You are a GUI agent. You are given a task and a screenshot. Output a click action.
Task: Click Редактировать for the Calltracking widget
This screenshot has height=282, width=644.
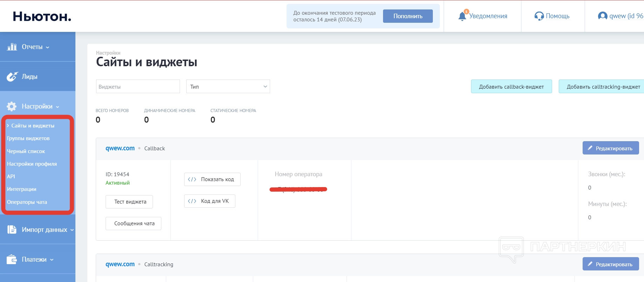click(x=611, y=264)
